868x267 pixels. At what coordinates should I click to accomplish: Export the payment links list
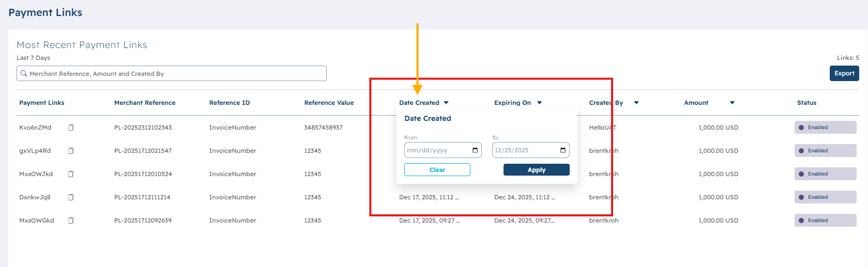point(844,73)
